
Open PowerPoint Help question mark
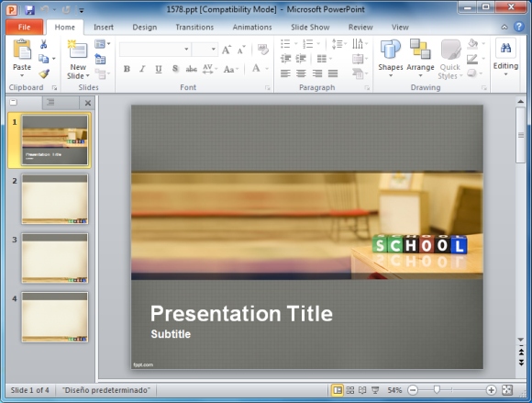click(519, 27)
